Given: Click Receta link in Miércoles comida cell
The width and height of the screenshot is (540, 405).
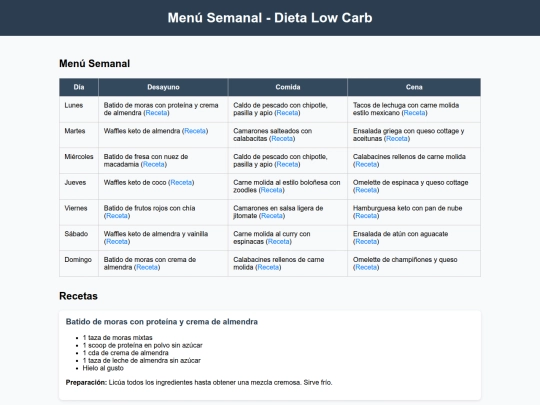Looking at the screenshot, I should [x=288, y=164].
